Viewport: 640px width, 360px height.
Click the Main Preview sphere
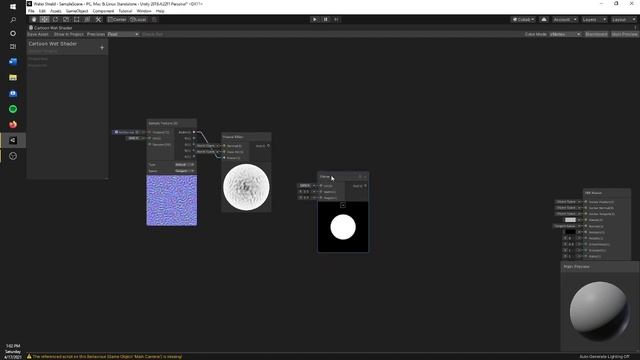(x=599, y=311)
